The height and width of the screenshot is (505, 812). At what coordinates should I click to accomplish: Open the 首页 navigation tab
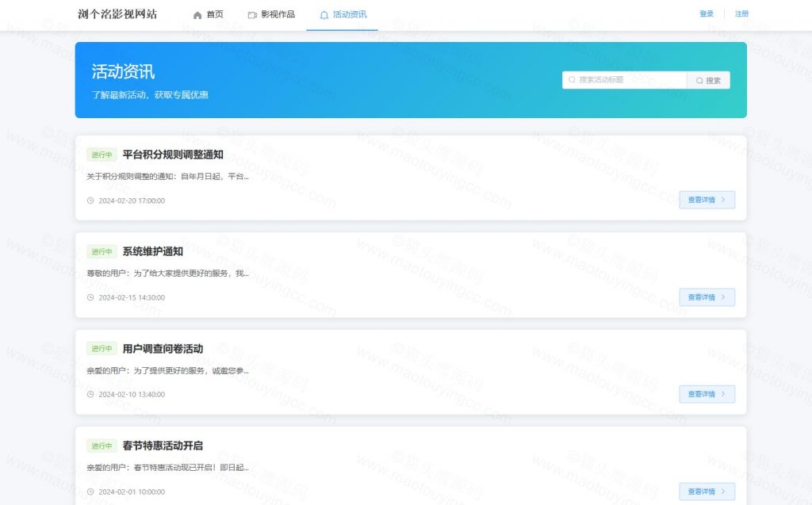(x=209, y=15)
